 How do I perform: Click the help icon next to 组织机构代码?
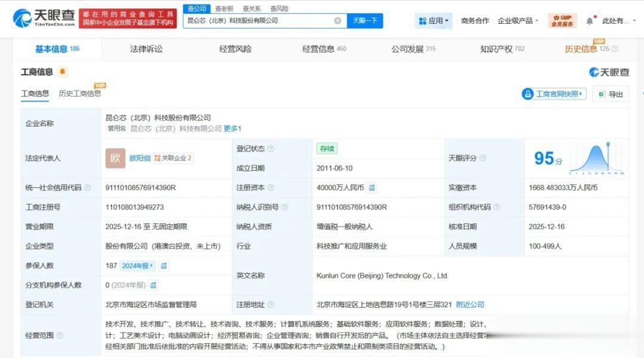pyautogui.click(x=497, y=207)
